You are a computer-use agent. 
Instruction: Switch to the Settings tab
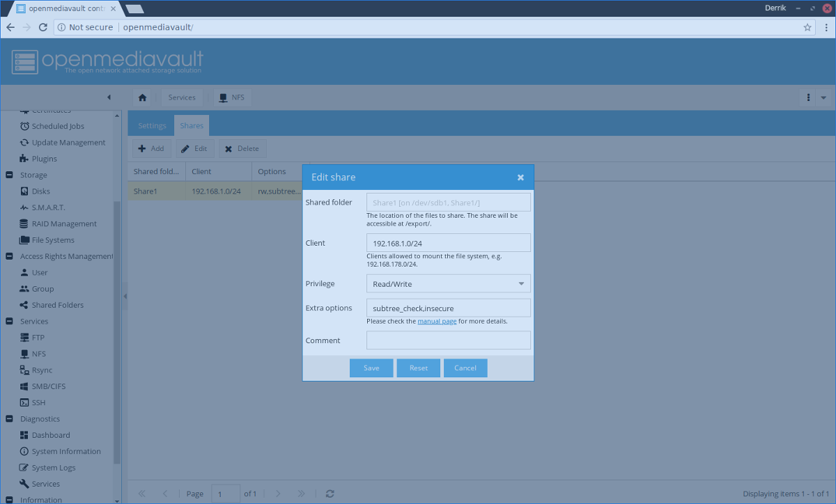pos(152,126)
